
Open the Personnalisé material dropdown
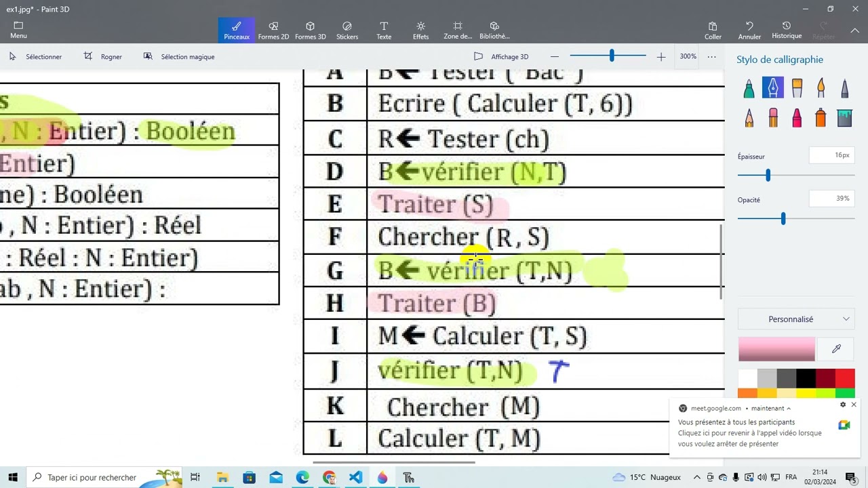click(x=796, y=319)
